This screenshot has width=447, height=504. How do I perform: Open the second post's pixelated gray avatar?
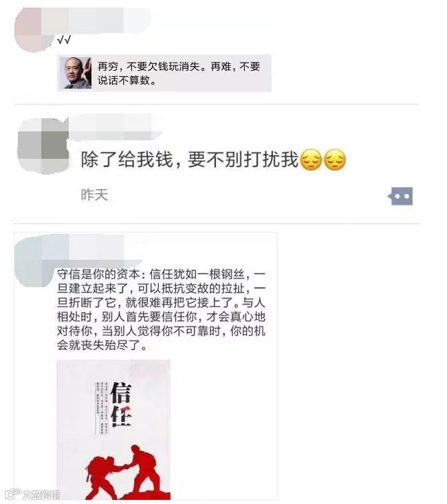[x=43, y=146]
